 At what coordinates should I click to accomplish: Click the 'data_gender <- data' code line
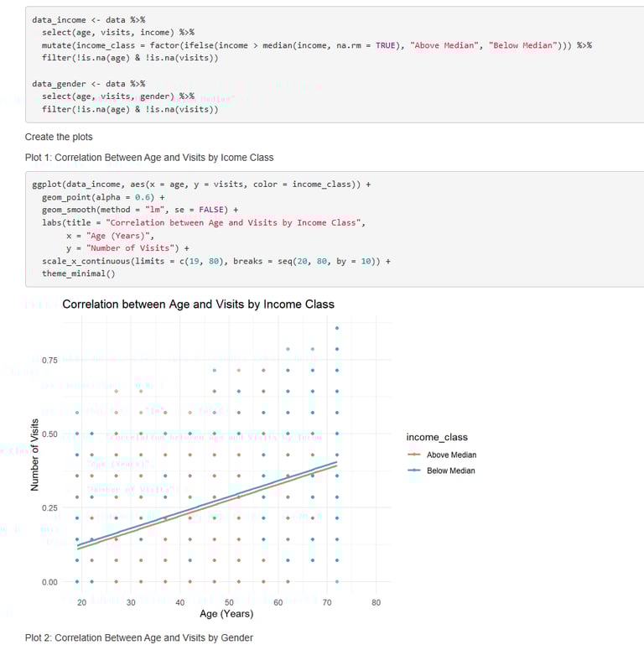click(x=89, y=84)
